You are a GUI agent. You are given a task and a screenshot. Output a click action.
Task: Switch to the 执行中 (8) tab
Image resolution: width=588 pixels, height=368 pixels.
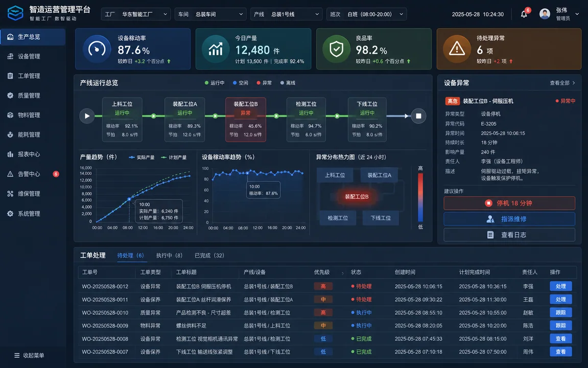pyautogui.click(x=169, y=256)
